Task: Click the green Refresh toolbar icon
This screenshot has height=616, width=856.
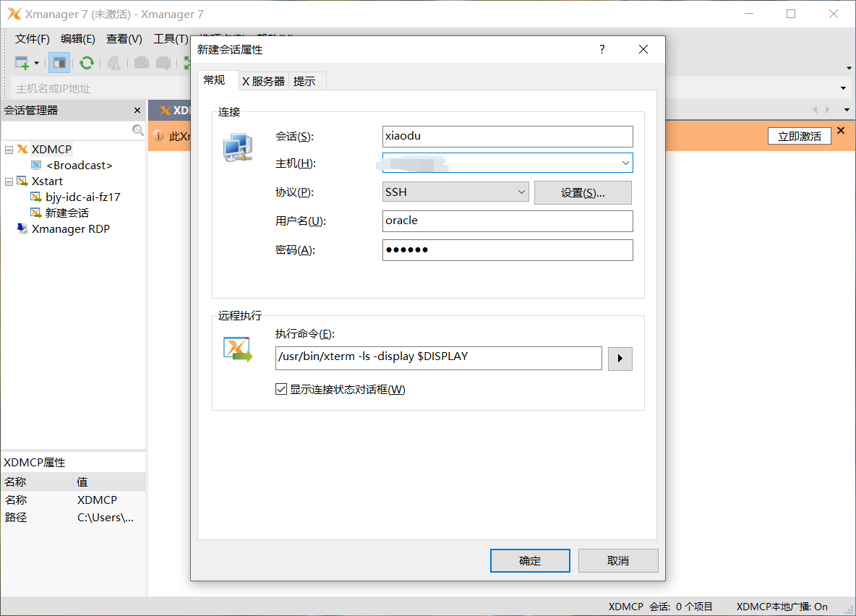Action: tap(86, 63)
